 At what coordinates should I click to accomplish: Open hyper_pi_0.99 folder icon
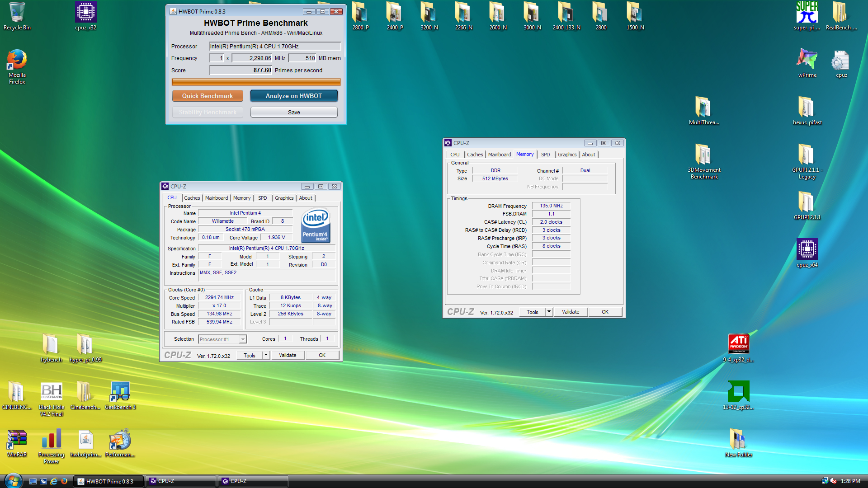click(x=85, y=348)
